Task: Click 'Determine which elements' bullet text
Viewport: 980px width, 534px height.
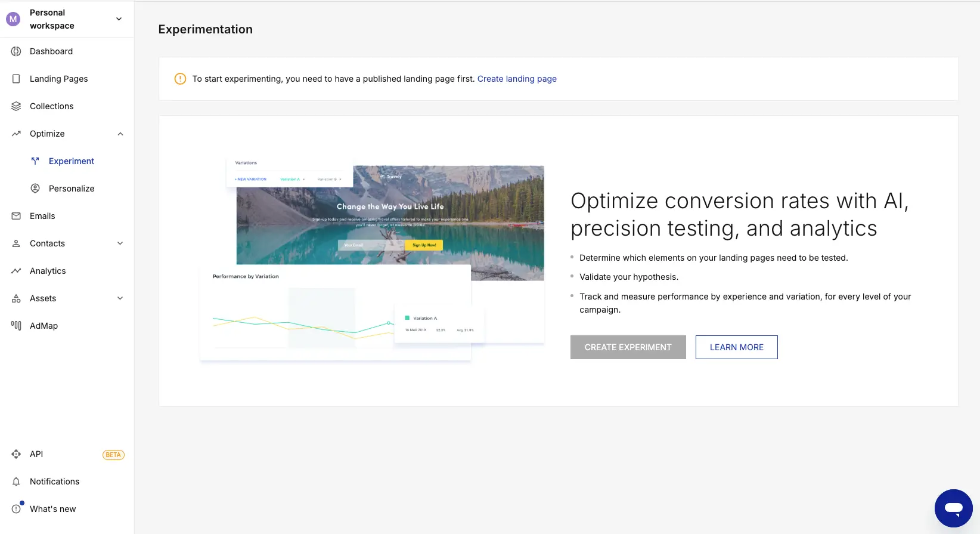Action: (x=714, y=258)
